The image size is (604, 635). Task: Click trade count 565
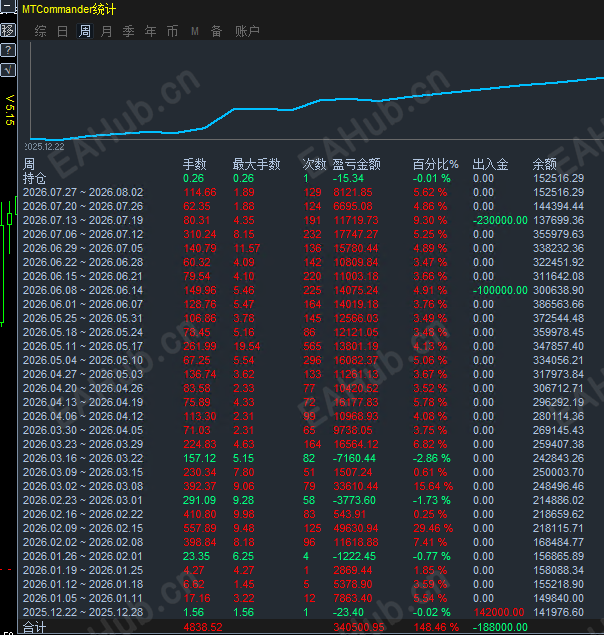point(312,346)
